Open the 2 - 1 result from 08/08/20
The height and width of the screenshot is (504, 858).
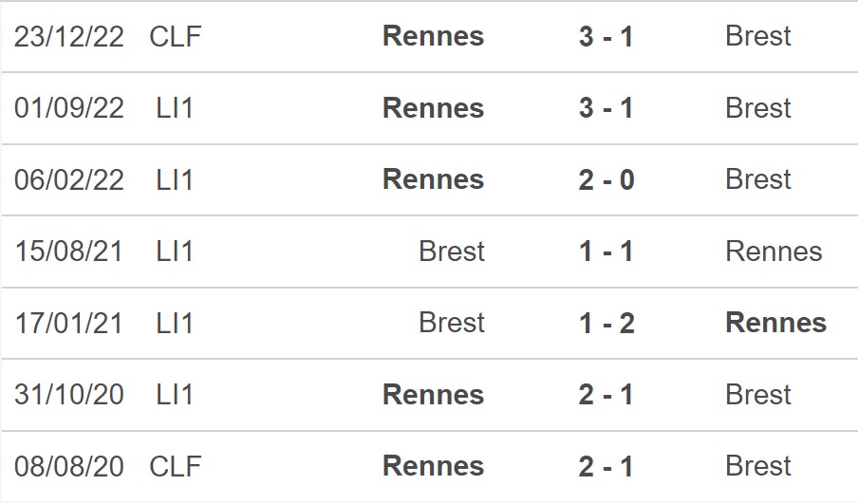coord(606,467)
